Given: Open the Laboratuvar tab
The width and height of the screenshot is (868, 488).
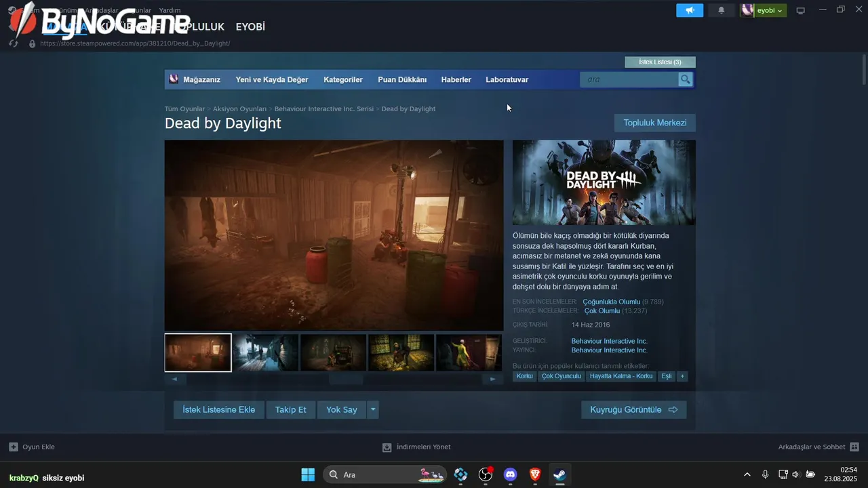Looking at the screenshot, I should [x=507, y=79].
